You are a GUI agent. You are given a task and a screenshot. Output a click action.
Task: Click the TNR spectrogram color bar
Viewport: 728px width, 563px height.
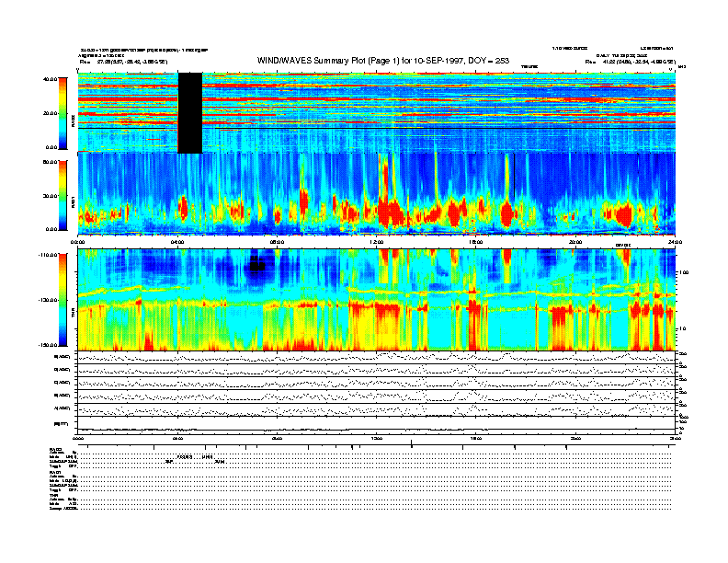pos(63,300)
